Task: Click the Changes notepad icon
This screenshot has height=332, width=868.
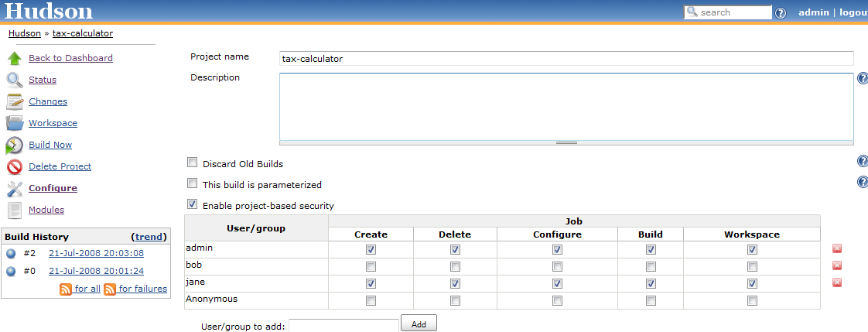Action: 15,101
